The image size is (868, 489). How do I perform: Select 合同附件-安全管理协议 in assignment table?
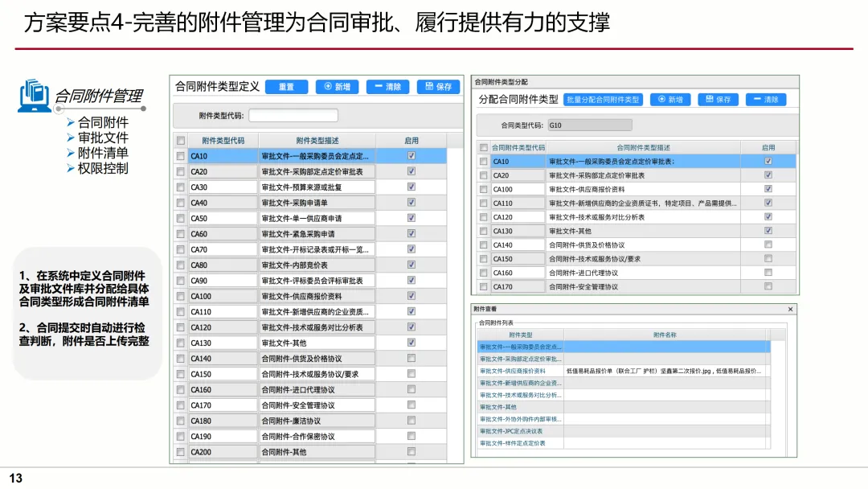pos(643,287)
